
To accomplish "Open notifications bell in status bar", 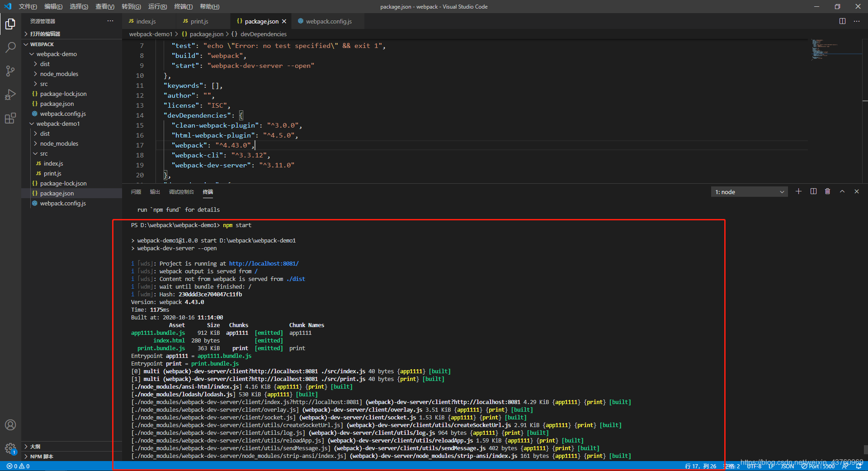I will pyautogui.click(x=859, y=466).
